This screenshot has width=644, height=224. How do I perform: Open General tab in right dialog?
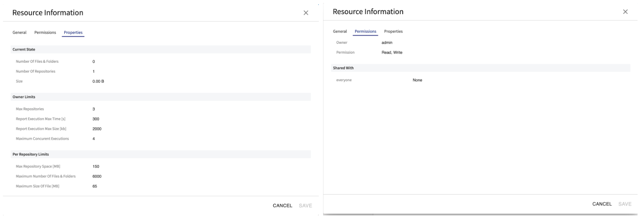coord(340,31)
